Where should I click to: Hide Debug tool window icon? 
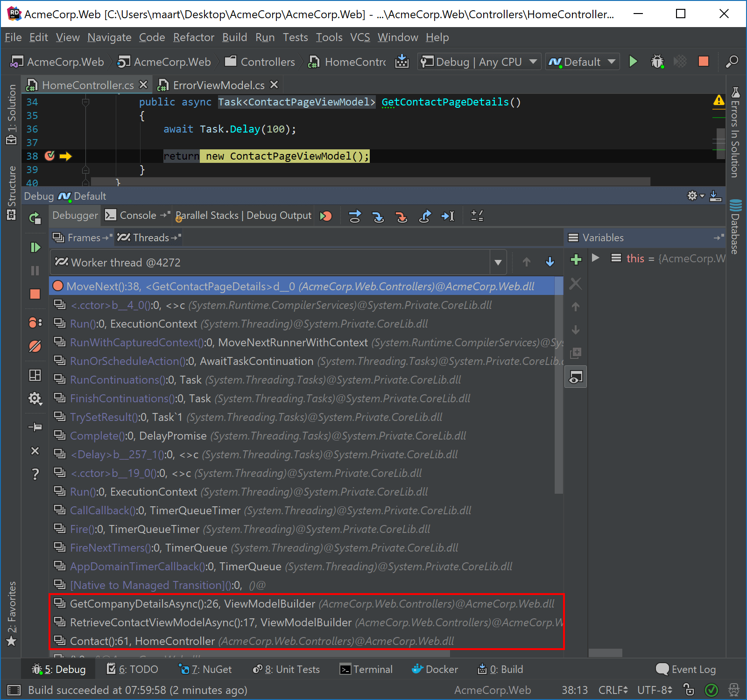716,196
